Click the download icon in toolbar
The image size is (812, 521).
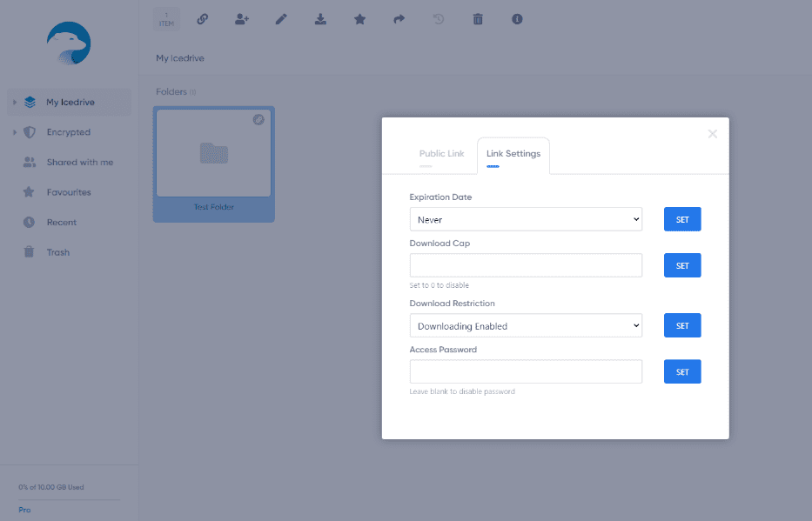pyautogui.click(x=320, y=19)
